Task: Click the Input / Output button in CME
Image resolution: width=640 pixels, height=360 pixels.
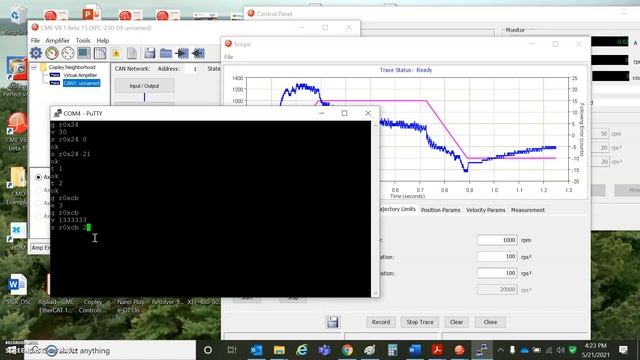Action: tap(144, 86)
